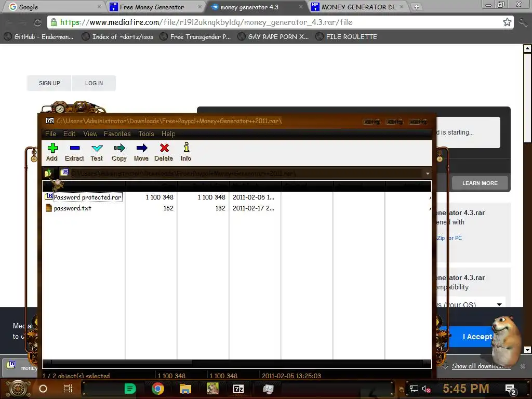Click the password.txt file icon

(x=49, y=208)
